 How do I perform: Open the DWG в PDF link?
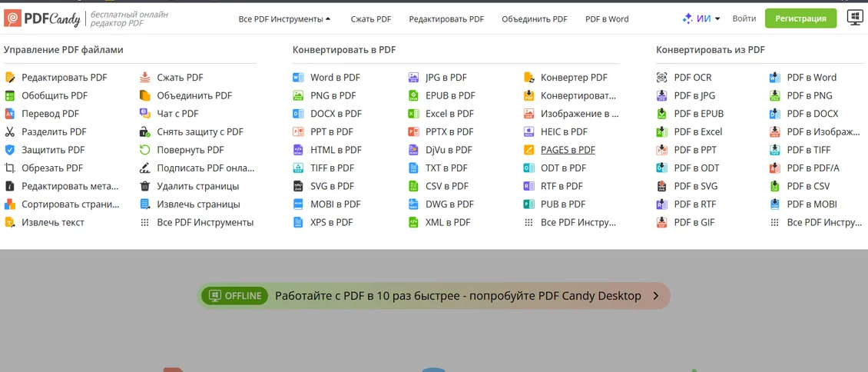449,204
